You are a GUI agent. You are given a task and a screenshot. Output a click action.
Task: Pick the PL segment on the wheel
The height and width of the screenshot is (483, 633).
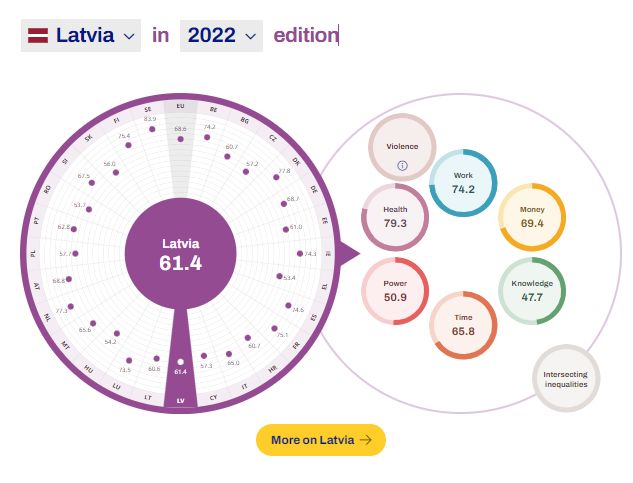pyautogui.click(x=35, y=254)
